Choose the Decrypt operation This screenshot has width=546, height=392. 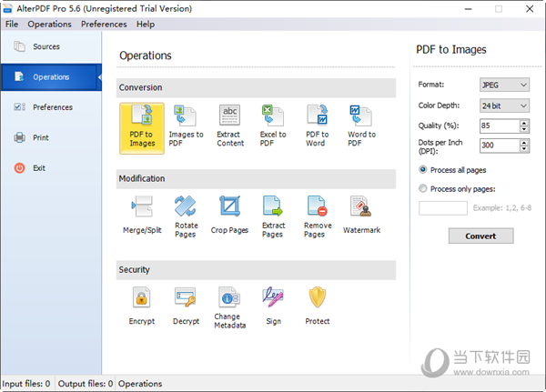click(186, 306)
